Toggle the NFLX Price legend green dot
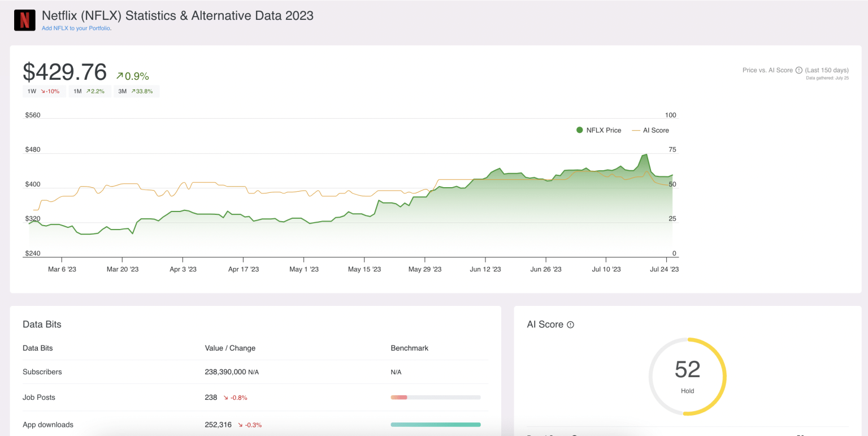Screen dimensions: 868x436 [579, 130]
